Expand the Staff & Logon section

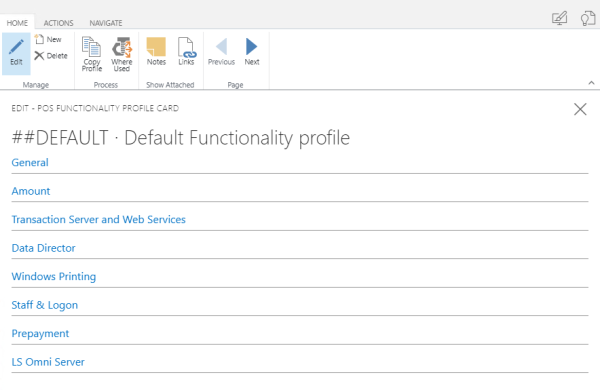[44, 305]
